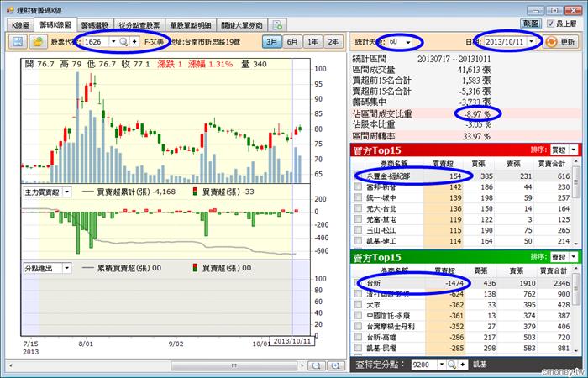Switch to the 籌碼選股 tab
Viewport: 588px width, 378px height.
pyautogui.click(x=95, y=25)
